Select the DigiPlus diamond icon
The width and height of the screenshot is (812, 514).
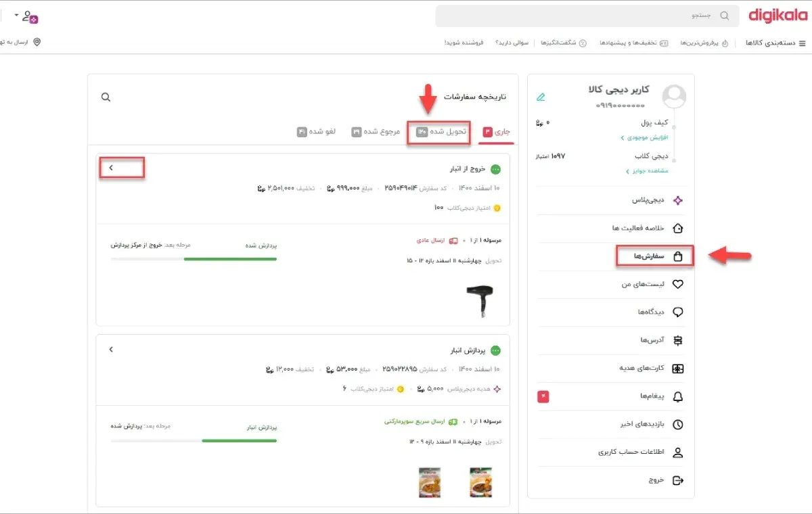[x=679, y=200]
